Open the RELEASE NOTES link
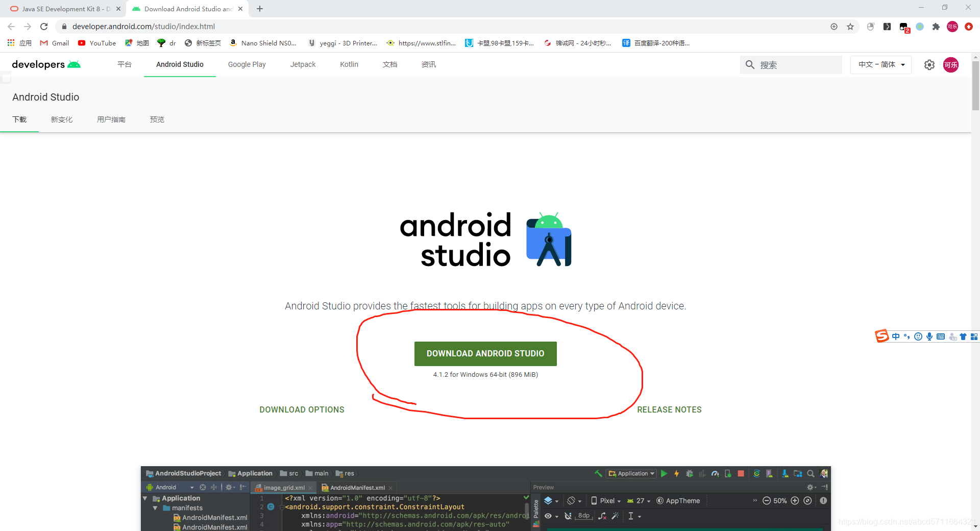 669,409
